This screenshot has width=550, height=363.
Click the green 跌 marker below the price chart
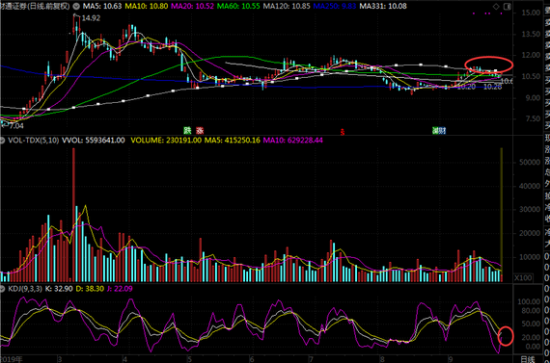[x=188, y=131]
